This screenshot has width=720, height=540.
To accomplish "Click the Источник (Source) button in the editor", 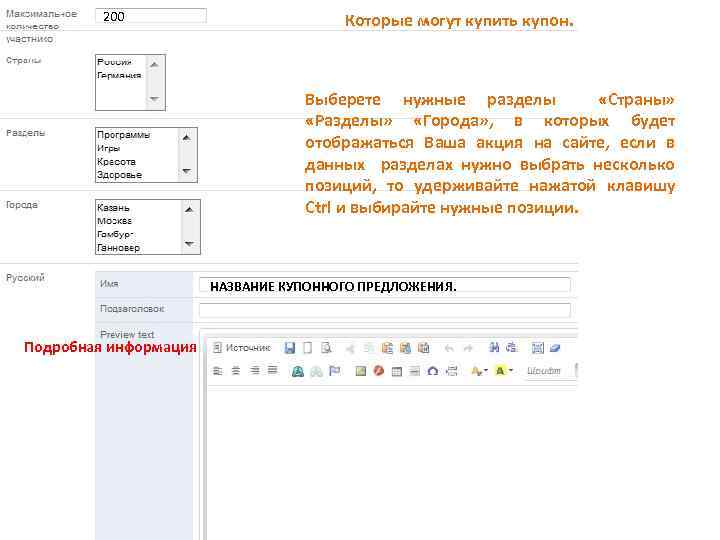I will 242,348.
